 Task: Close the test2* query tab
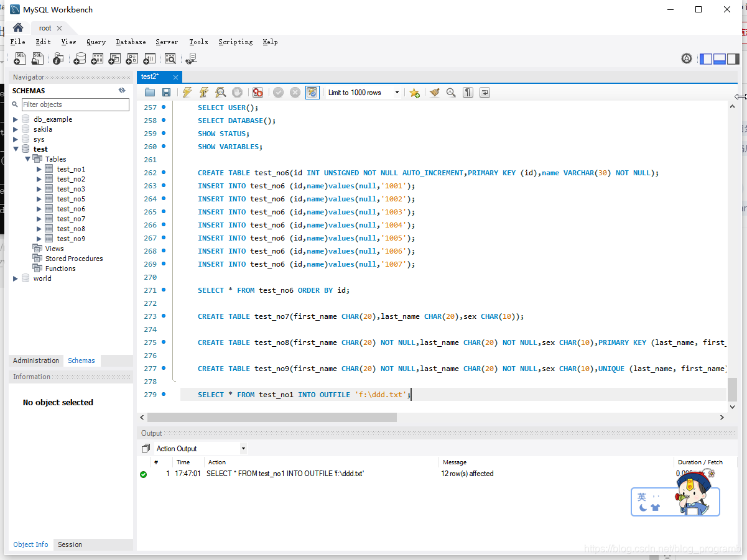(175, 77)
